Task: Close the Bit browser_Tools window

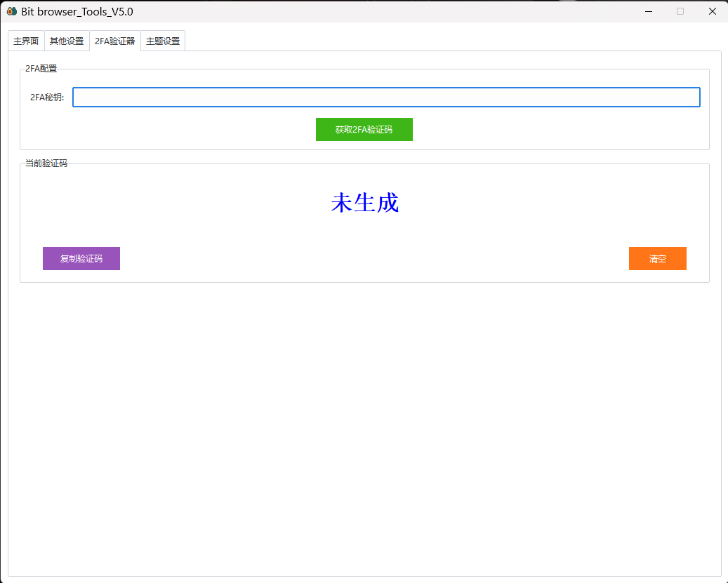Action: [x=712, y=11]
